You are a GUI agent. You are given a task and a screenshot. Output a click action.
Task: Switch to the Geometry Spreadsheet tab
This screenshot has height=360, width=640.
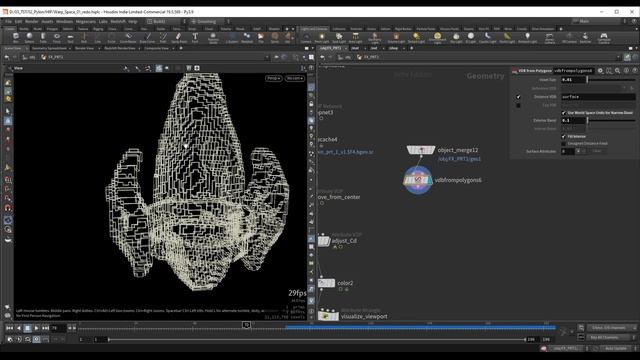[49, 48]
